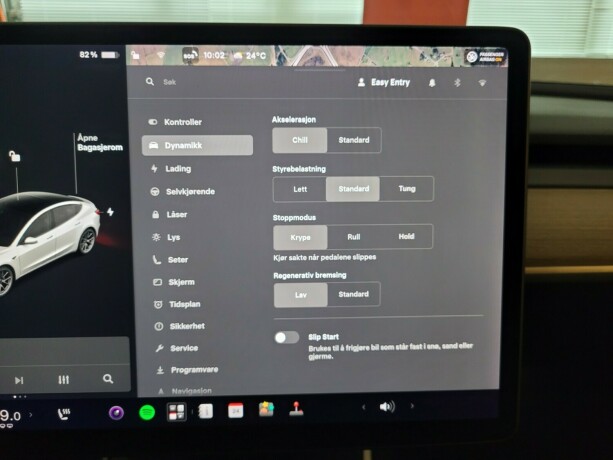Open the Lading settings section
613x460 pixels.
pyautogui.click(x=171, y=169)
